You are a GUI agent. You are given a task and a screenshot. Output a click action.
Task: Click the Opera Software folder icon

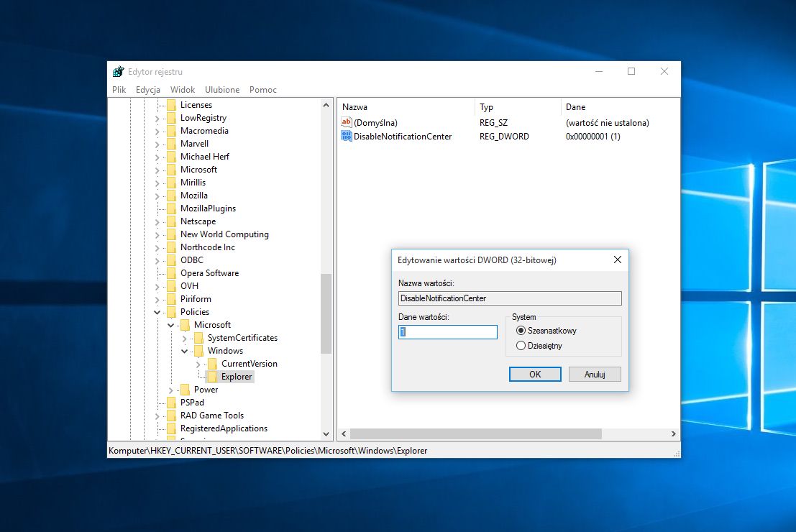[x=171, y=273]
